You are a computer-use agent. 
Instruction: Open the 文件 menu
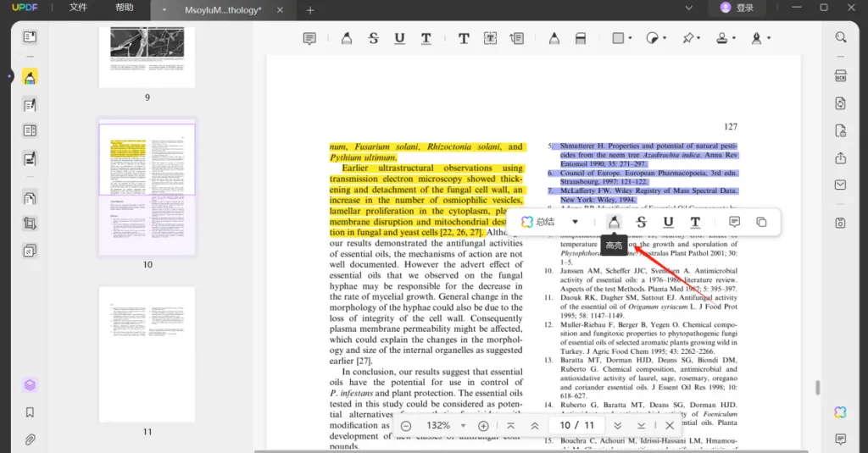[78, 8]
